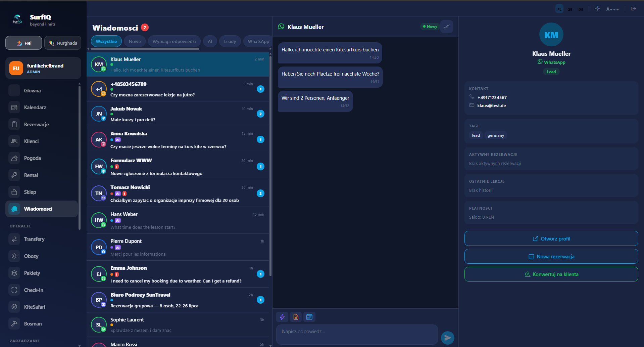Click the WhatsApp icon in chat header

pos(281,27)
